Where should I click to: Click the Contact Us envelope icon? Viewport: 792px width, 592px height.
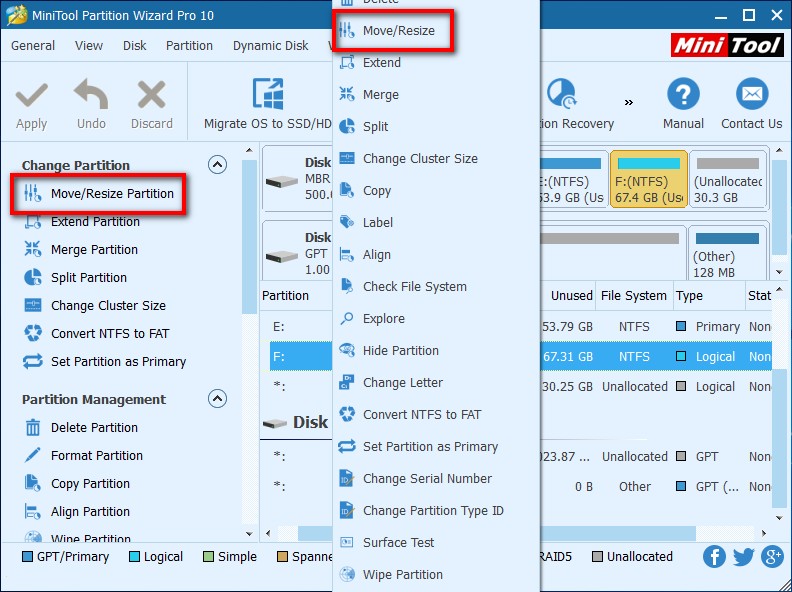coord(752,94)
